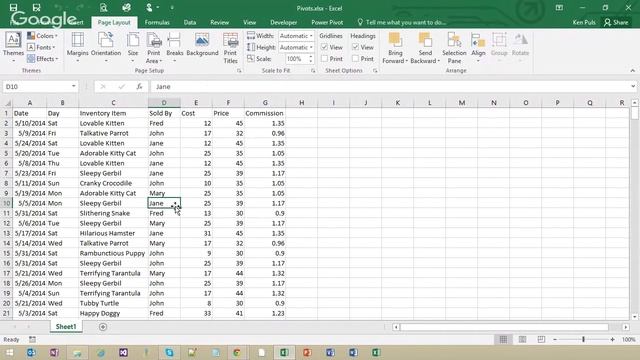Click the 100% zoom level
The image size is (640, 360).
[629, 340]
